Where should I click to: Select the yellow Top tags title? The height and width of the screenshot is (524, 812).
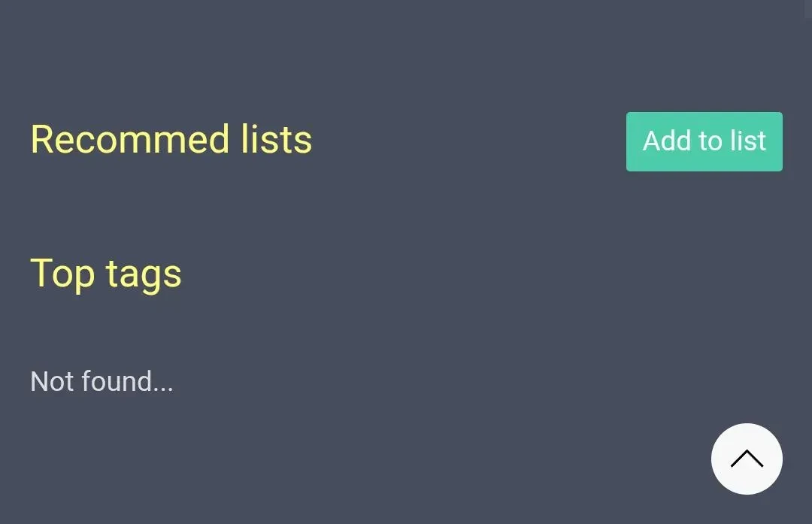(x=106, y=274)
